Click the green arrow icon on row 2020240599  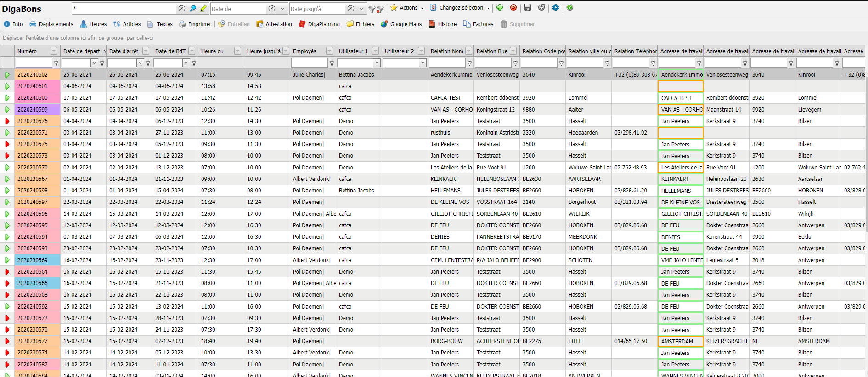tap(7, 109)
